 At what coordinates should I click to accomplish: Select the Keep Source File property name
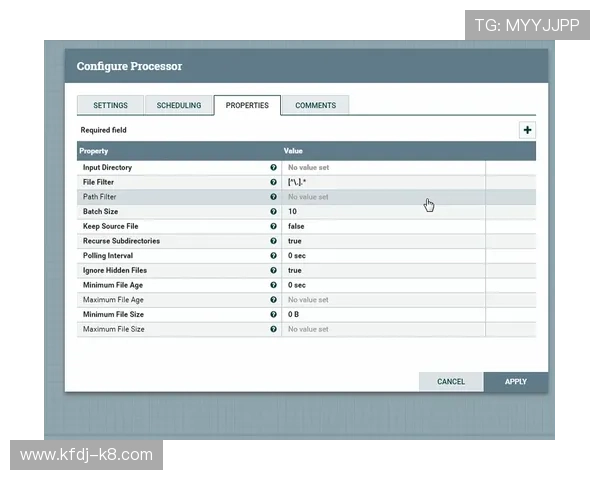[x=111, y=226]
